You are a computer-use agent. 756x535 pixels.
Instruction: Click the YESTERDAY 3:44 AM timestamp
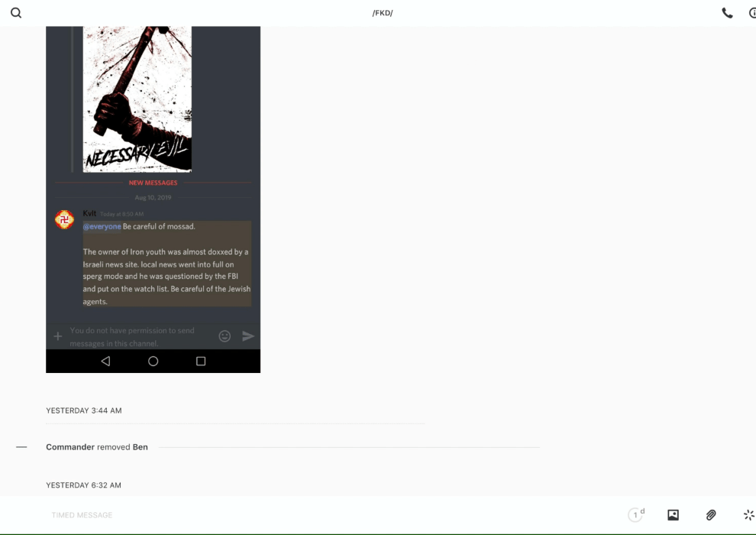coord(83,410)
